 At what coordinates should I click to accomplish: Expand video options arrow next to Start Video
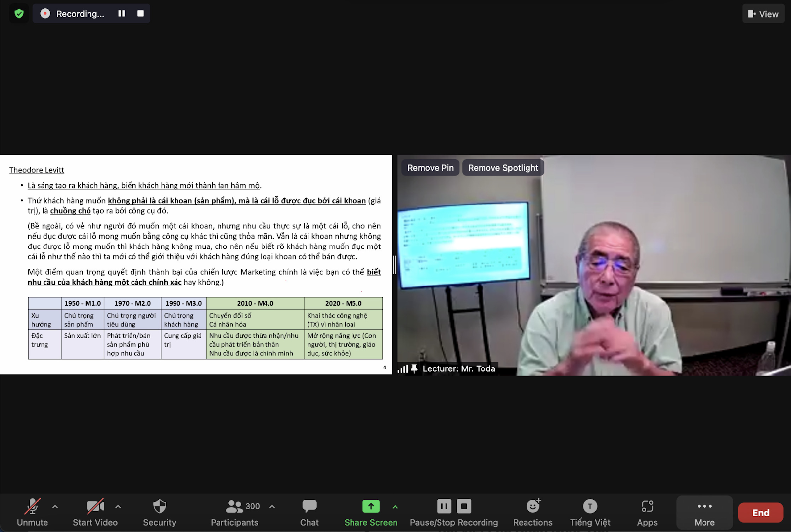click(118, 507)
